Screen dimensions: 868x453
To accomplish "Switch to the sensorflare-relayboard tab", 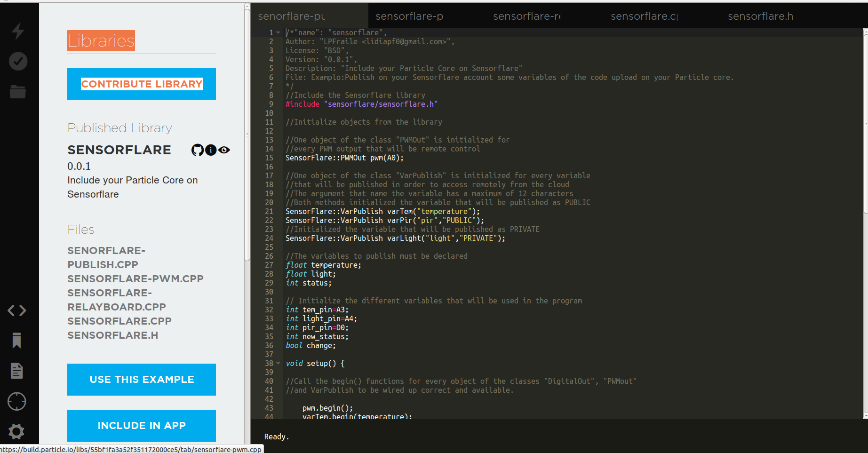I will click(x=544, y=16).
